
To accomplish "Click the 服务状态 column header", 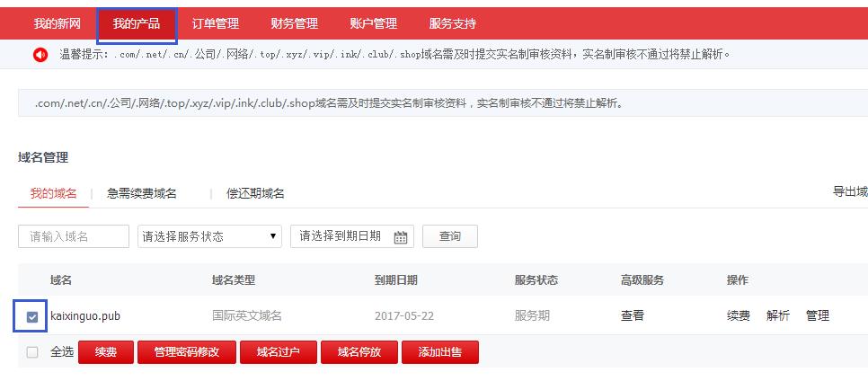I will [536, 280].
